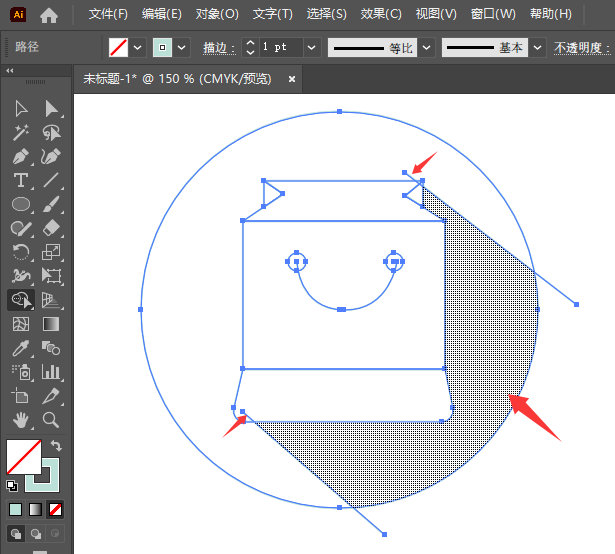The height and width of the screenshot is (554, 615).
Task: Select the Zoom tool
Action: click(x=51, y=420)
